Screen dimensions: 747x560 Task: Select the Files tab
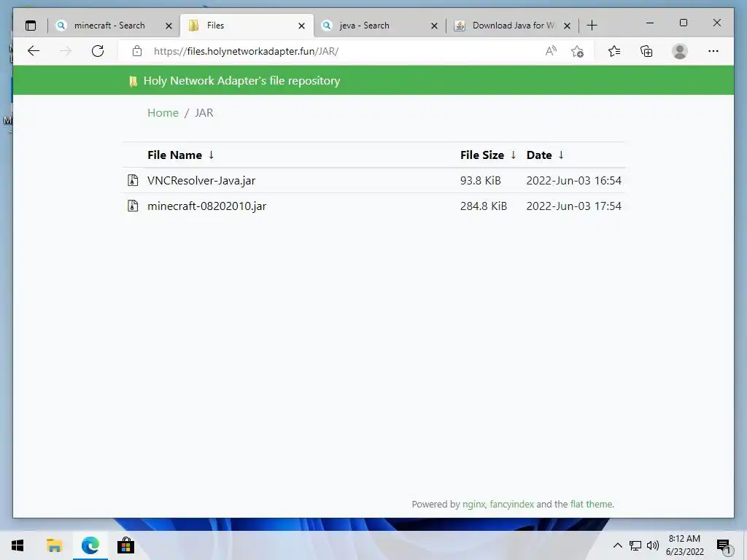pos(247,26)
